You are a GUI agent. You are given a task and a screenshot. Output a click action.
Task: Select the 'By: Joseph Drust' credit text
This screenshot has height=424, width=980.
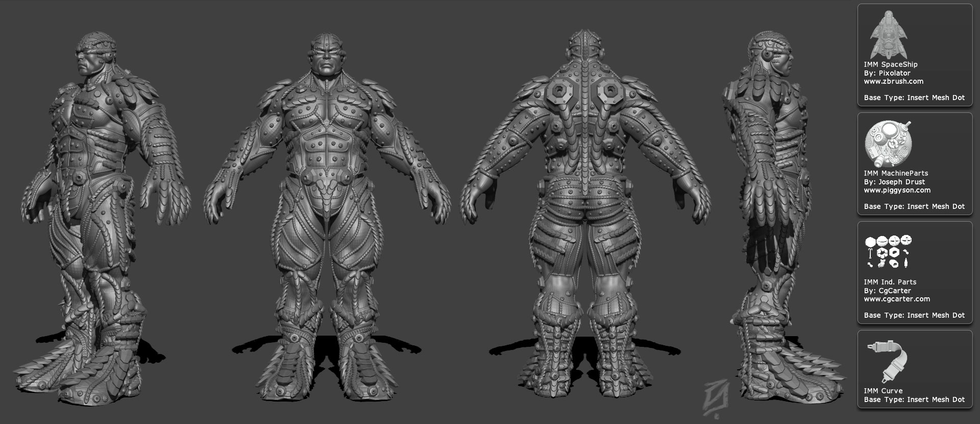pyautogui.click(x=894, y=182)
